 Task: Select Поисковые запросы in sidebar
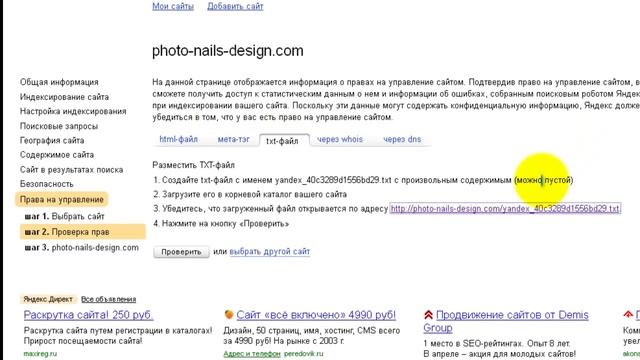[x=59, y=126]
